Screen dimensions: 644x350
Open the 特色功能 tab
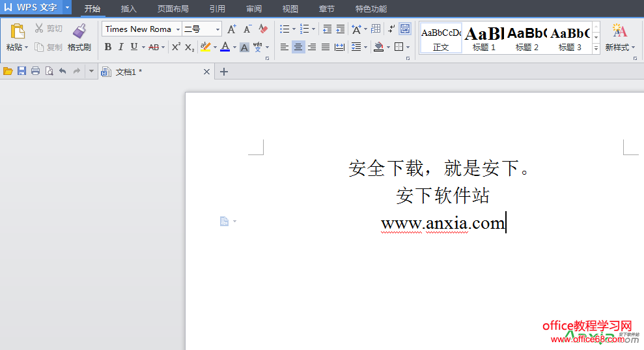point(371,8)
